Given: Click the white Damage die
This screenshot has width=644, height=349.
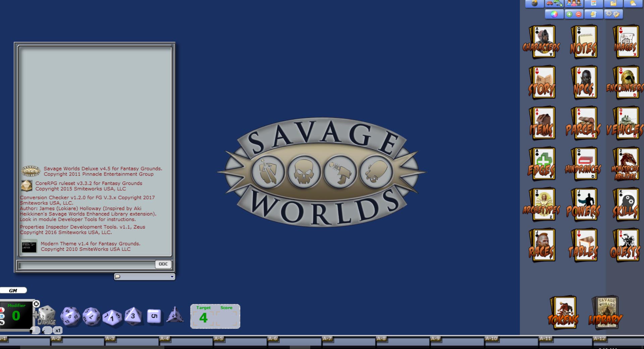Looking at the screenshot, I should [47, 315].
